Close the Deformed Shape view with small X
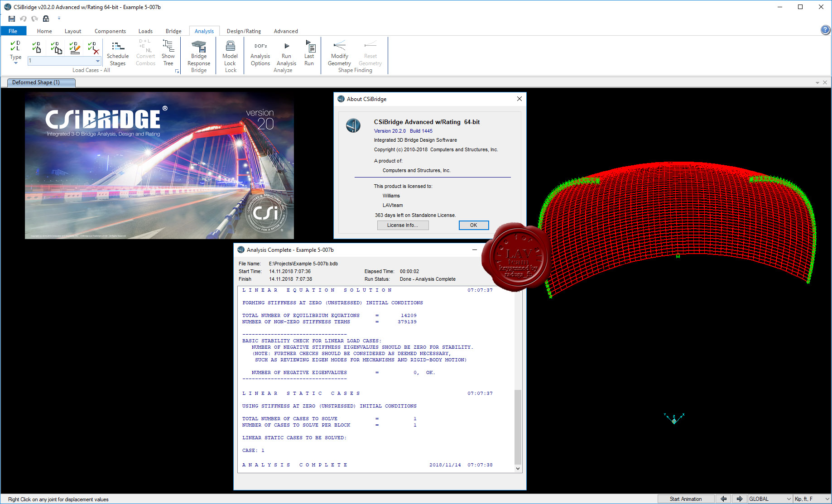Image resolution: width=832 pixels, height=504 pixels. point(825,82)
